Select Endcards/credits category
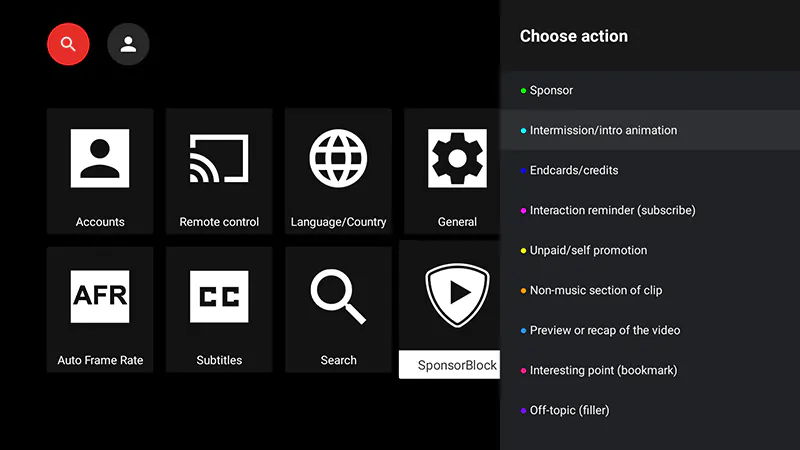 coord(650,170)
